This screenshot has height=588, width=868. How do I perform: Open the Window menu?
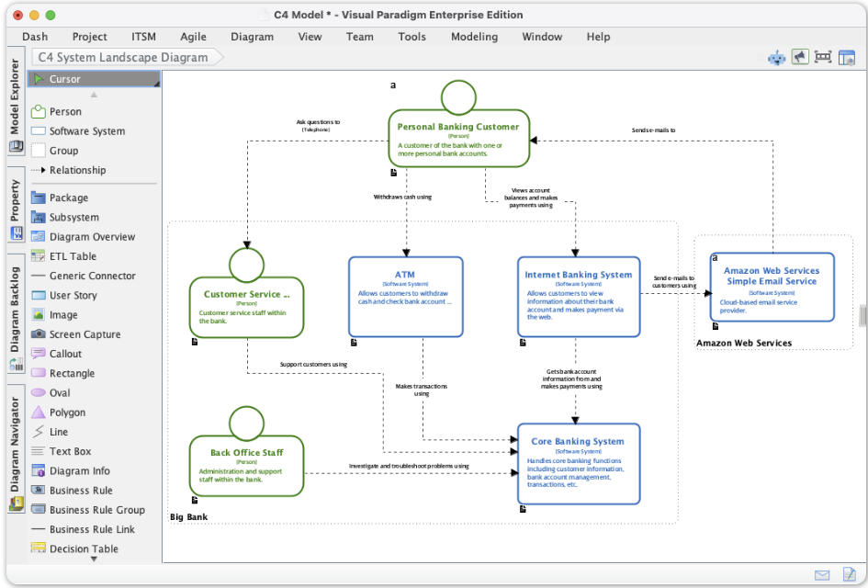[x=542, y=37]
